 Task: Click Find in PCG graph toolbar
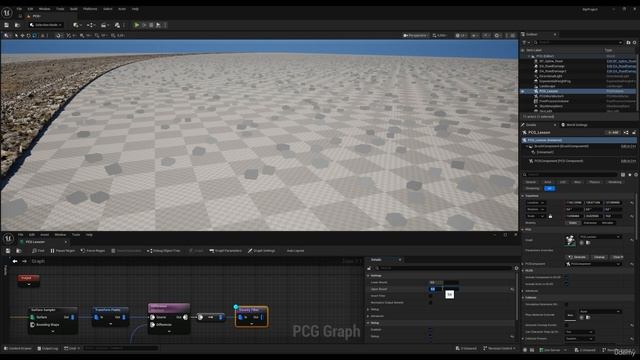coord(38,251)
